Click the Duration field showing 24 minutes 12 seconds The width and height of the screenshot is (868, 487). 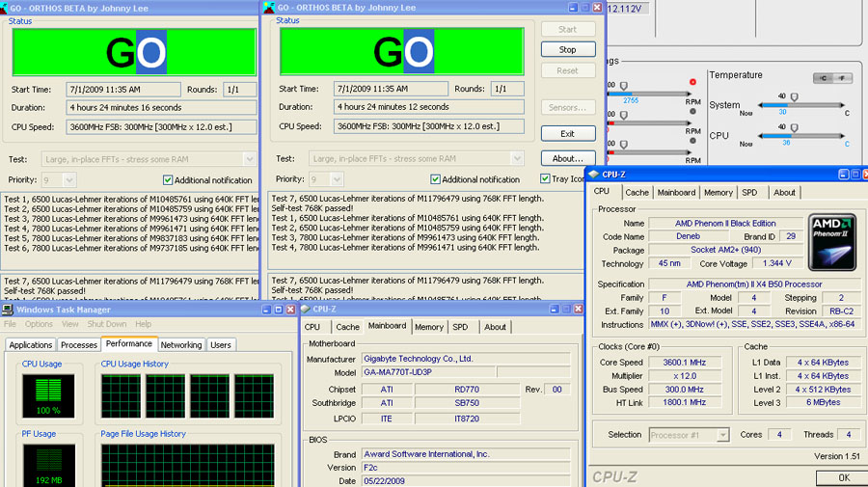pos(429,107)
